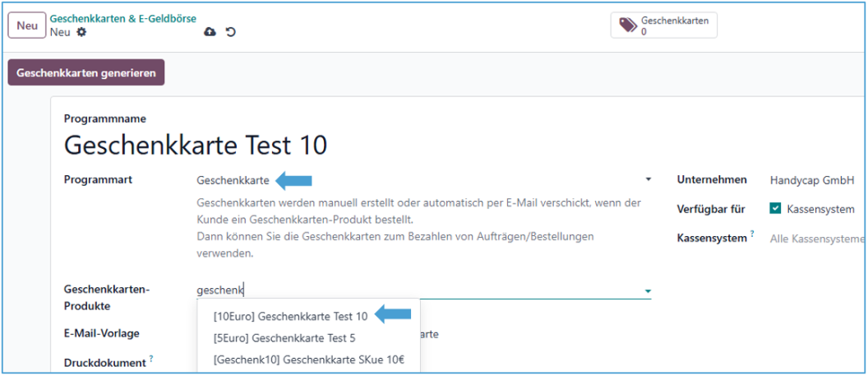Discard changes with the undo arrow icon
The image size is (868, 376).
(231, 32)
